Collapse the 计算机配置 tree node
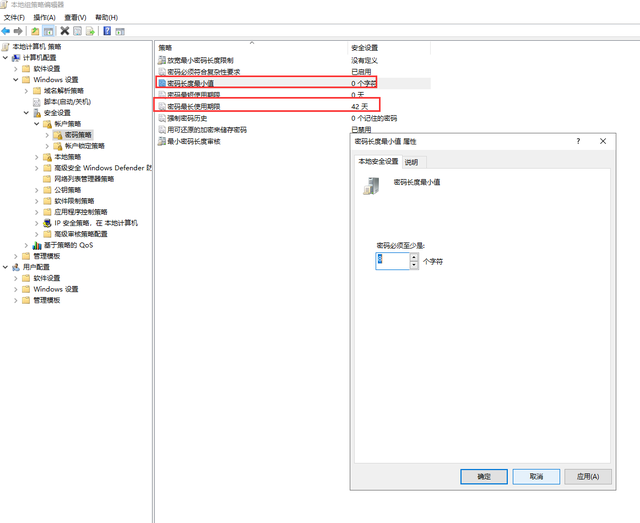Viewport: 640px width, 523px height. pyautogui.click(x=5, y=58)
